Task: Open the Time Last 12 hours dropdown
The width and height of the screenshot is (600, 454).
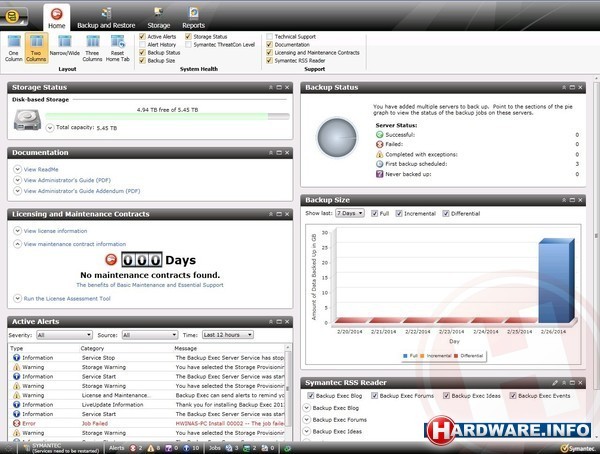Action: pos(228,335)
